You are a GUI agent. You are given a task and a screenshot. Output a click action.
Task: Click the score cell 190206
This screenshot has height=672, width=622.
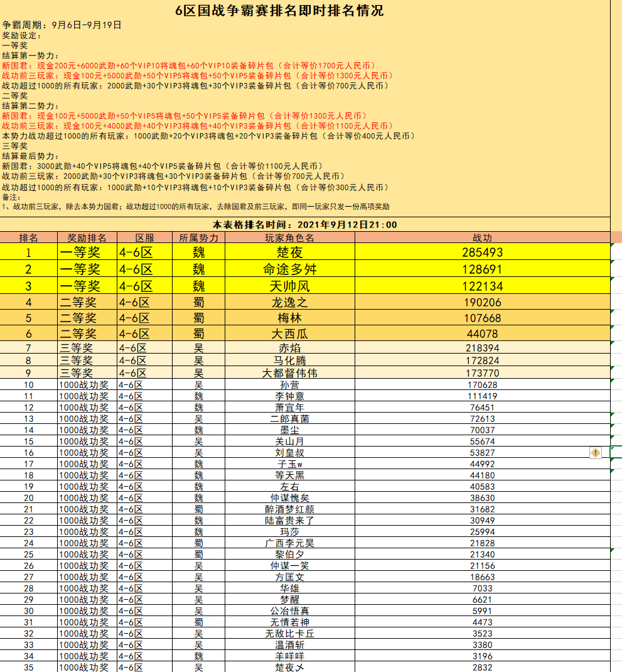pyautogui.click(x=483, y=302)
